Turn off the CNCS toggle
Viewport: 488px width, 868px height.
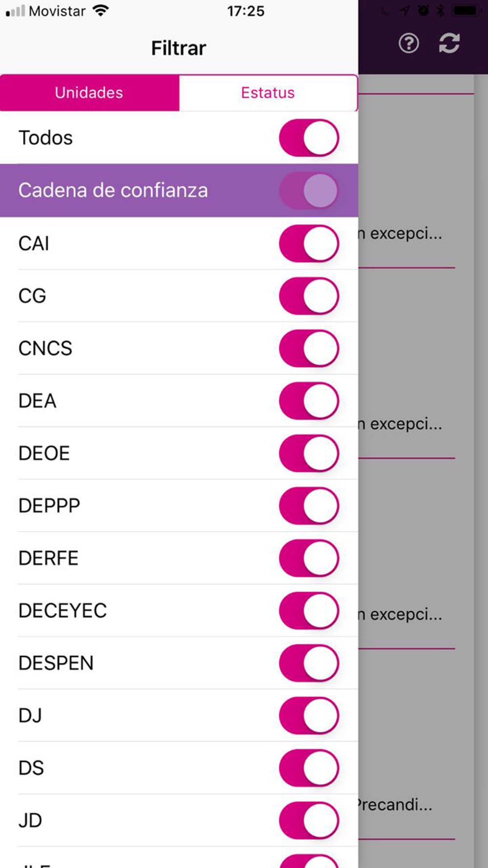[309, 348]
